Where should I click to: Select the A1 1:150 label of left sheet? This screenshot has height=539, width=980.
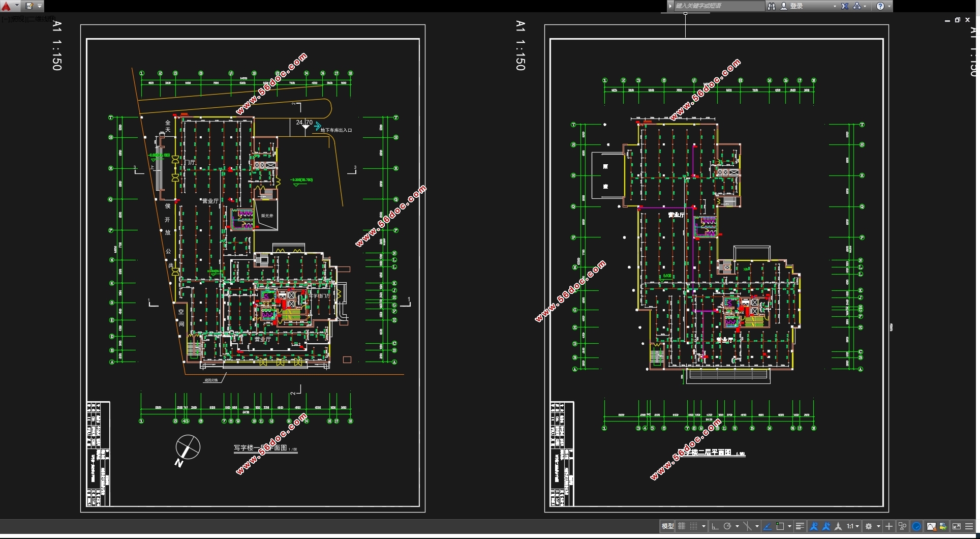click(x=57, y=46)
